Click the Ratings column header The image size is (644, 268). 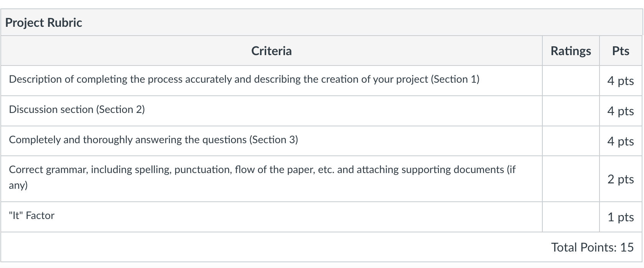point(570,51)
